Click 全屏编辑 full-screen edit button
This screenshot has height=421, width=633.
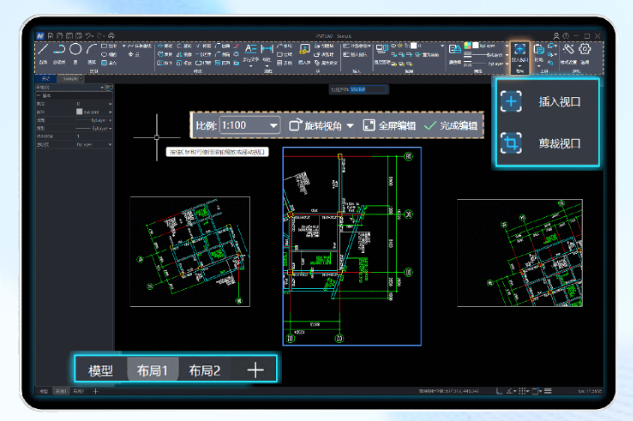389,125
